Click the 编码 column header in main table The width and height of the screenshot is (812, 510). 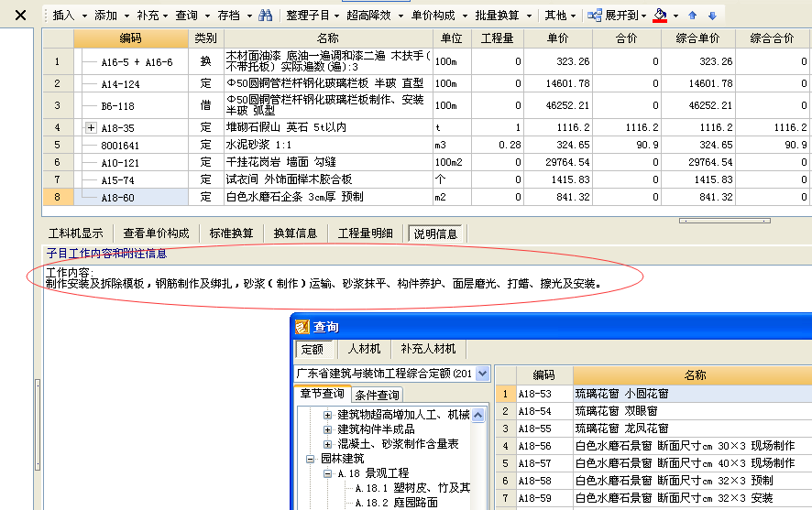(x=130, y=38)
